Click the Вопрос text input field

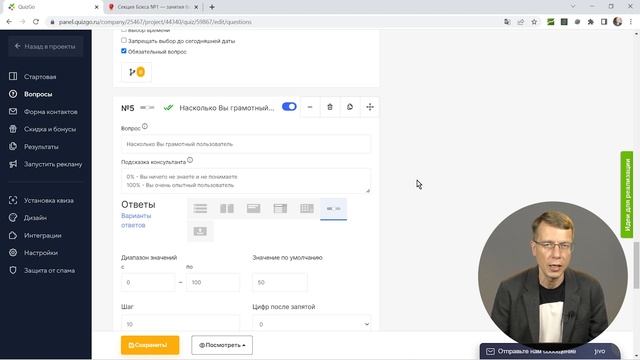(246, 144)
